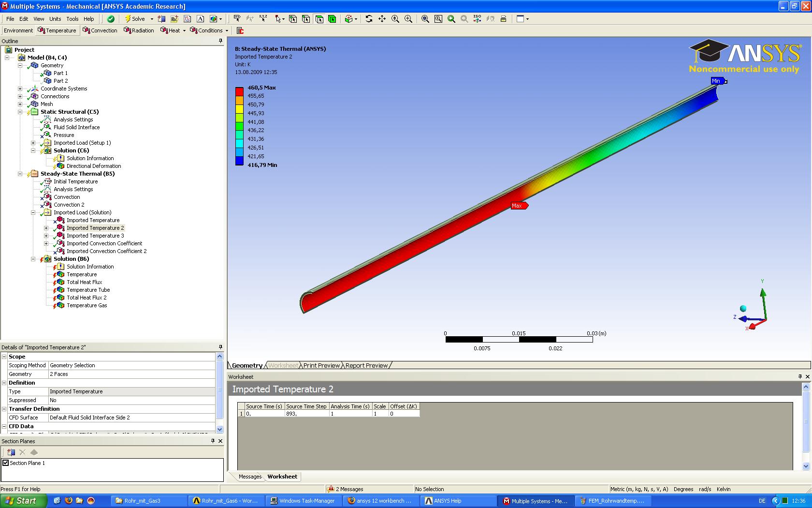812x508 pixels.
Task: Pin the Worksheet panel
Action: click(x=800, y=376)
